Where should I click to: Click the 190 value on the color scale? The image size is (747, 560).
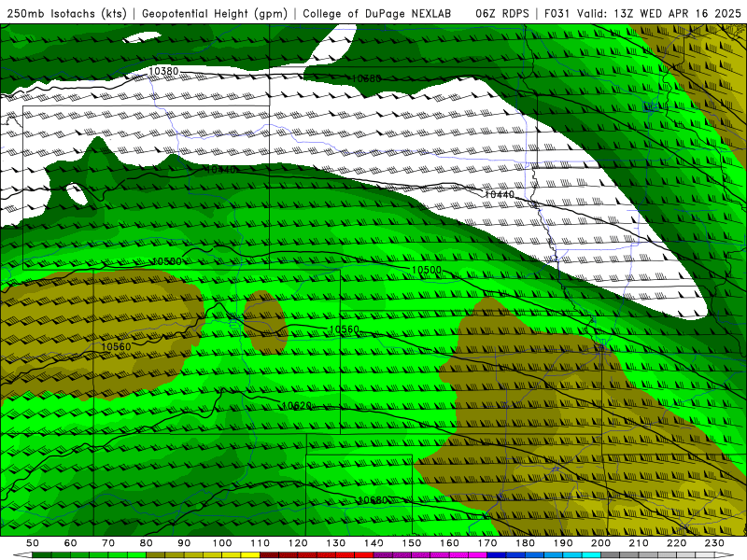[x=563, y=543]
